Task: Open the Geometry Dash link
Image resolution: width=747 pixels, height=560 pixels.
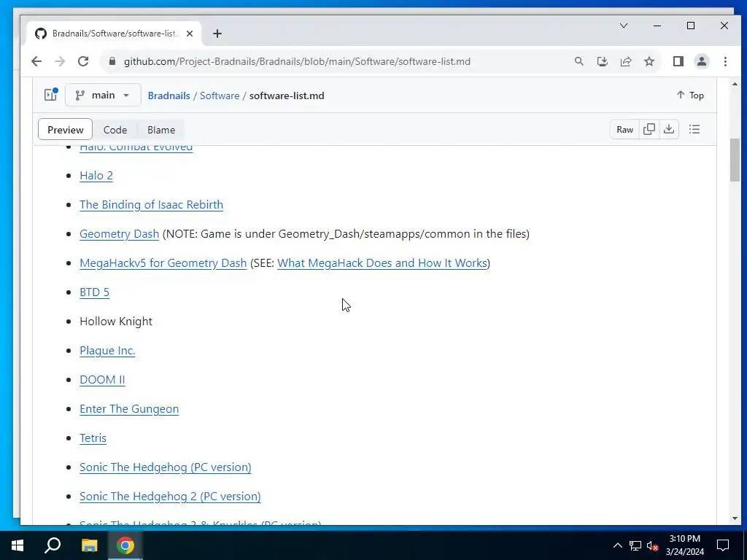Action: (119, 234)
